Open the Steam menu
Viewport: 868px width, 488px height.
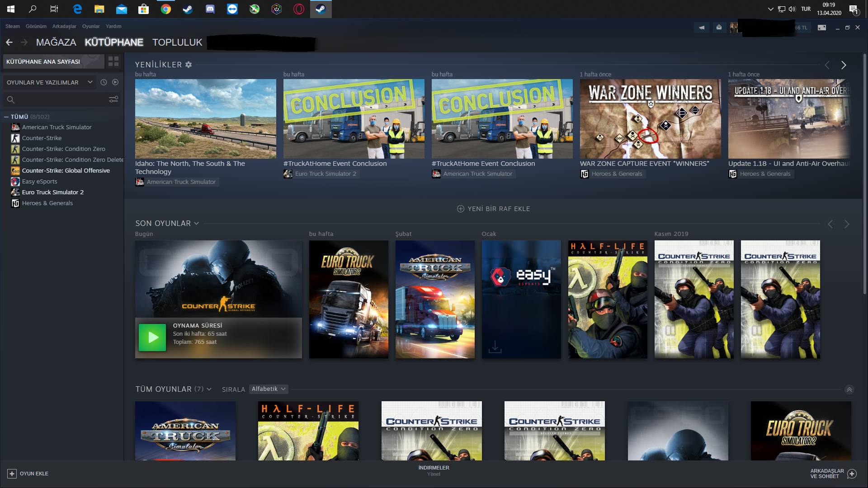click(13, 26)
